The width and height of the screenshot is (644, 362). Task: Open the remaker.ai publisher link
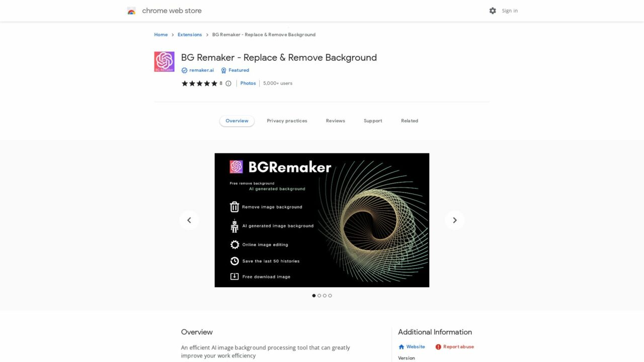[x=201, y=70]
